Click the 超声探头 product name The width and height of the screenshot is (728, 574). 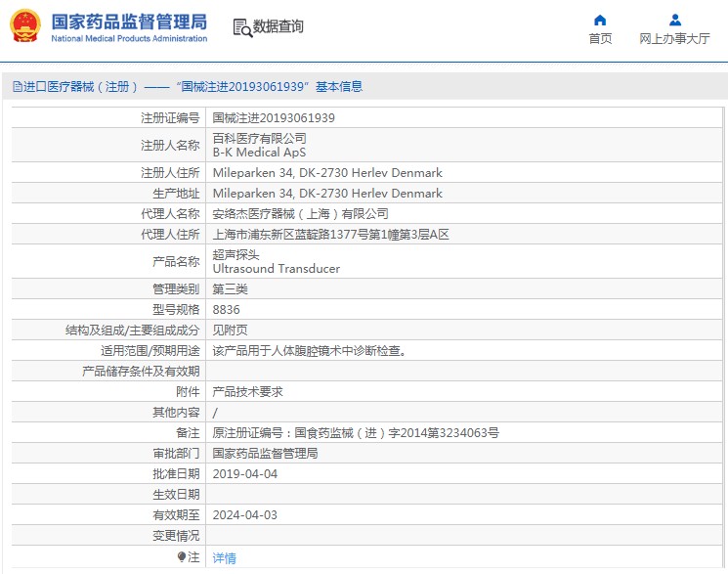tap(236, 254)
